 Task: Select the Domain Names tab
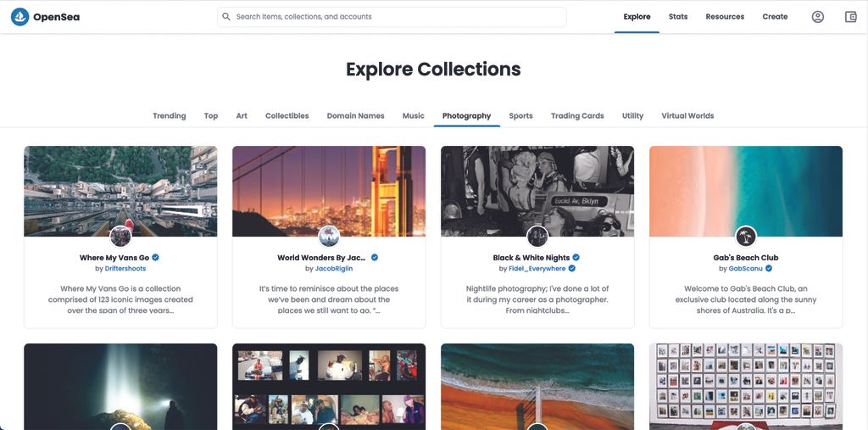click(355, 116)
